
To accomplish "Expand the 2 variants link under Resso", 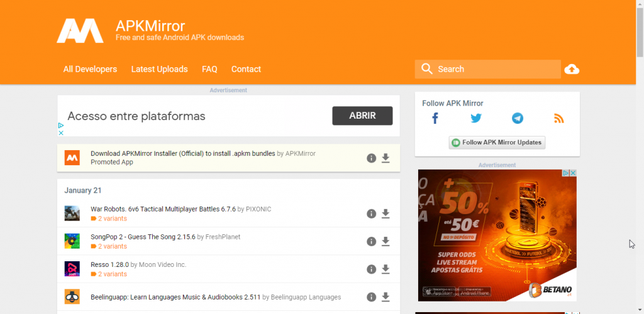I will pos(112,274).
